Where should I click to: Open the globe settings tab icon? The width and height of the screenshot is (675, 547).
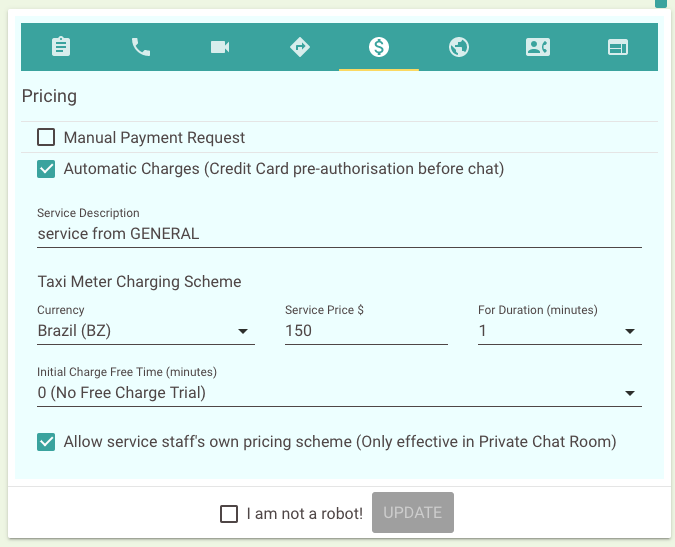tap(458, 46)
